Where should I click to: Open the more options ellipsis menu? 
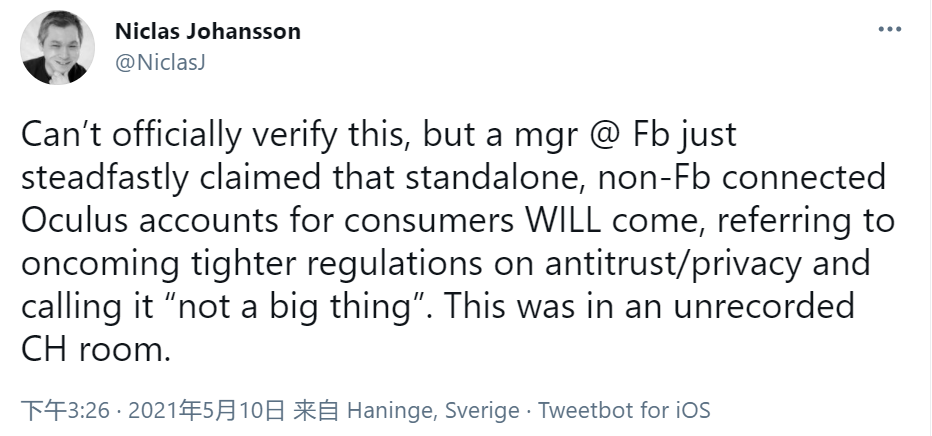coord(890,30)
